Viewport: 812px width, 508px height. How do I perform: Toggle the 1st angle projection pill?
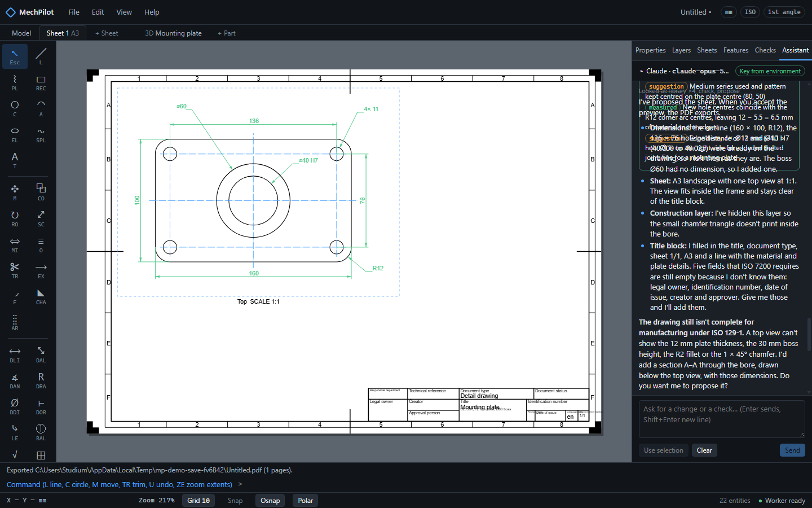point(784,12)
